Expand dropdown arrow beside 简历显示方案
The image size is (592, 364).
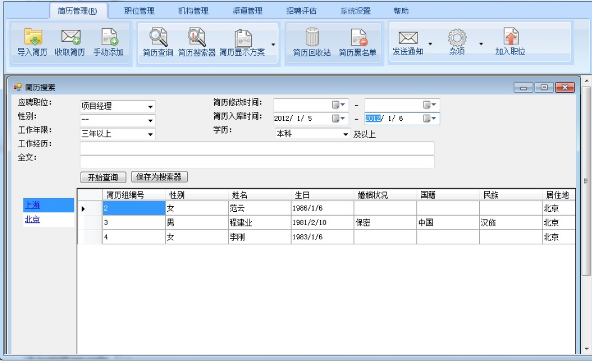click(273, 45)
